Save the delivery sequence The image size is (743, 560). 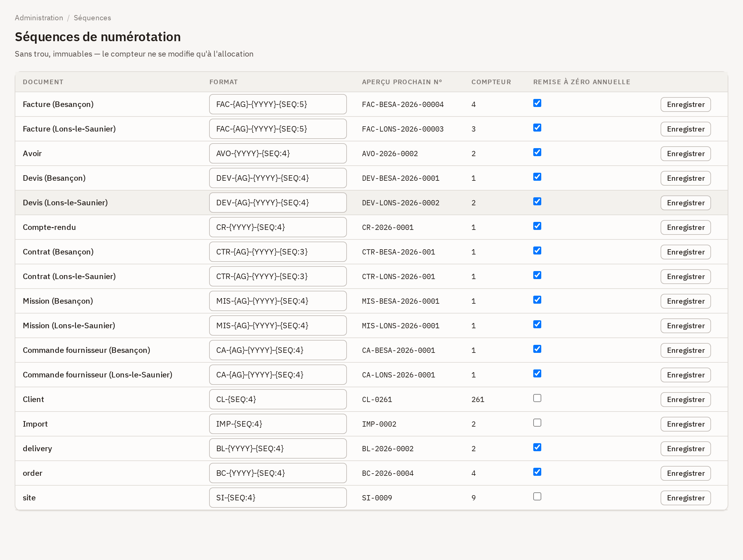[685, 448]
